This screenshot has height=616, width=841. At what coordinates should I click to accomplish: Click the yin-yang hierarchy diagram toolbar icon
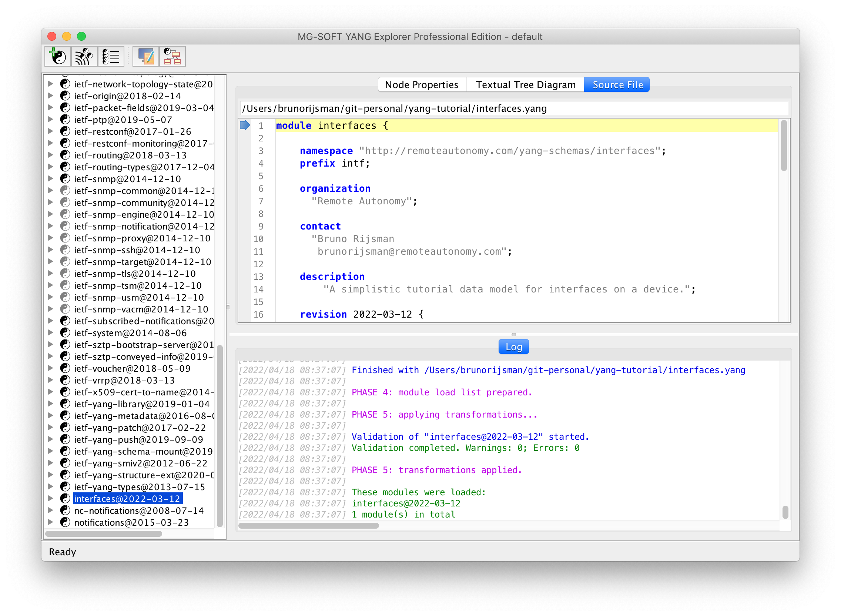click(172, 56)
